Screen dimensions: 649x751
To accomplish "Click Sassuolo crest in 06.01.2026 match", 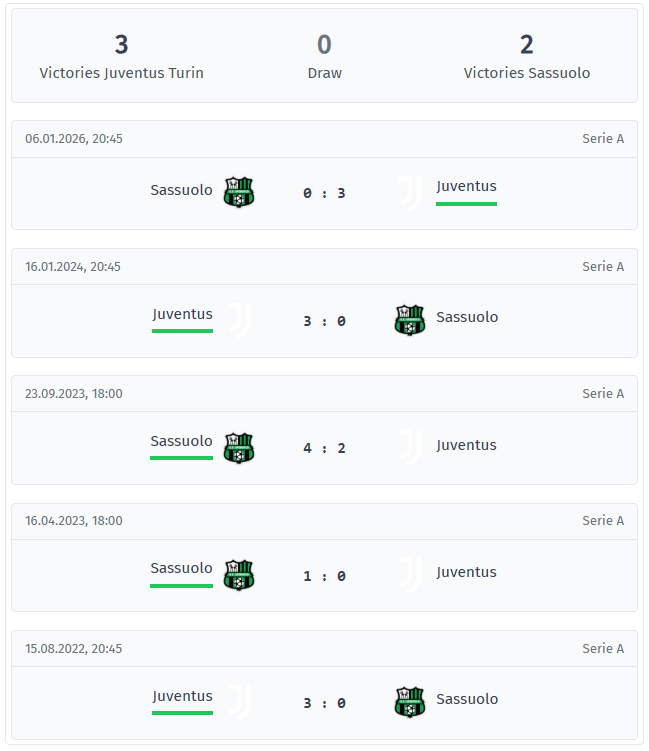I will (239, 192).
